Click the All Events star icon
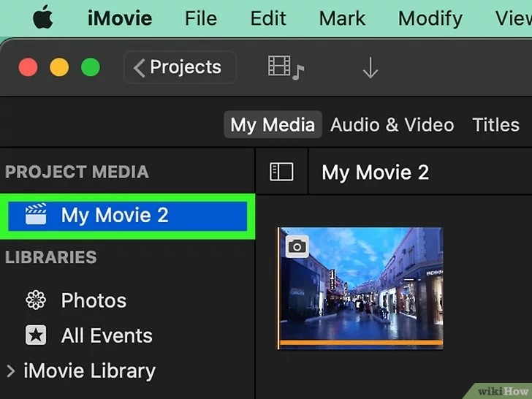This screenshot has width=532, height=399. [36, 335]
